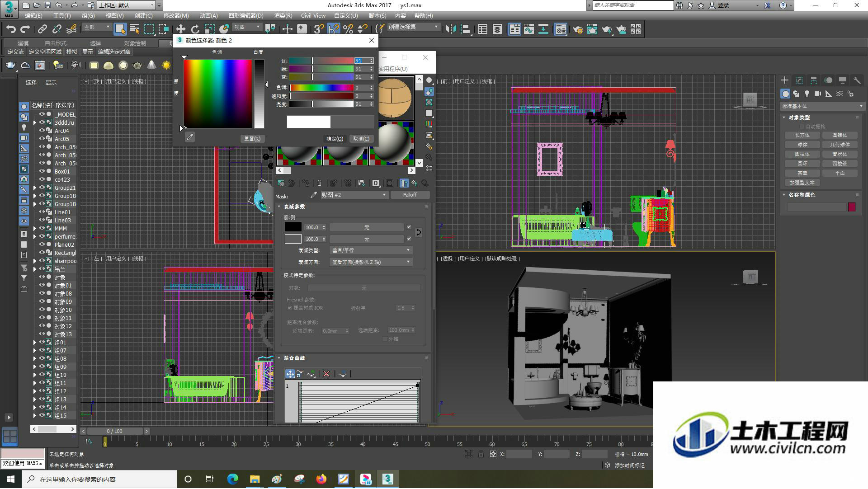Confirm color with 确定(O) button

coord(335,139)
